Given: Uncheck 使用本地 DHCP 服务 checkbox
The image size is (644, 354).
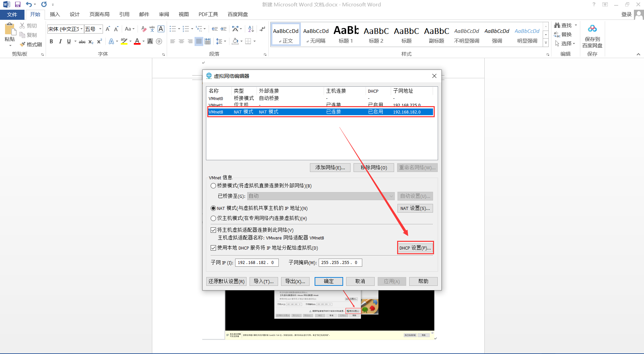Looking at the screenshot, I should [213, 248].
